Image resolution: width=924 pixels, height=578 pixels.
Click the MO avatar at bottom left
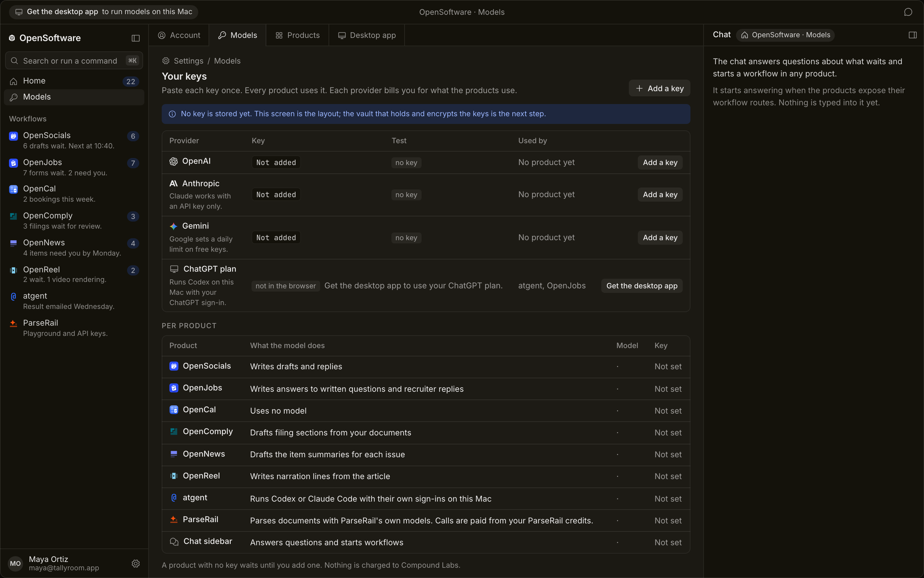coord(15,563)
